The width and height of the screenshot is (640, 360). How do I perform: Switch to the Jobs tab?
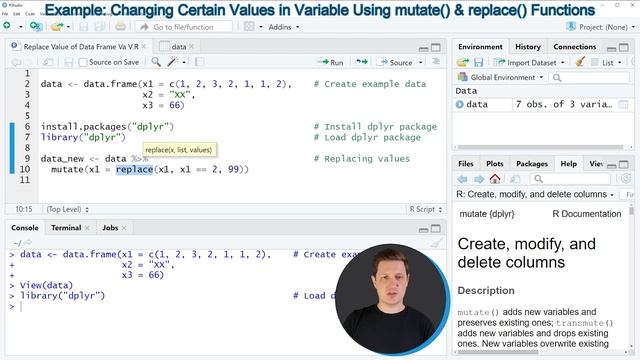110,228
